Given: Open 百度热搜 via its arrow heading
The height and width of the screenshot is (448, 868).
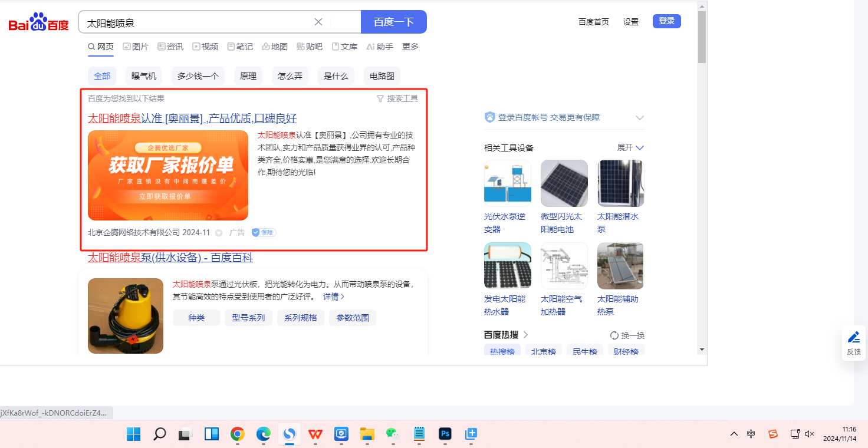Looking at the screenshot, I should 506,335.
